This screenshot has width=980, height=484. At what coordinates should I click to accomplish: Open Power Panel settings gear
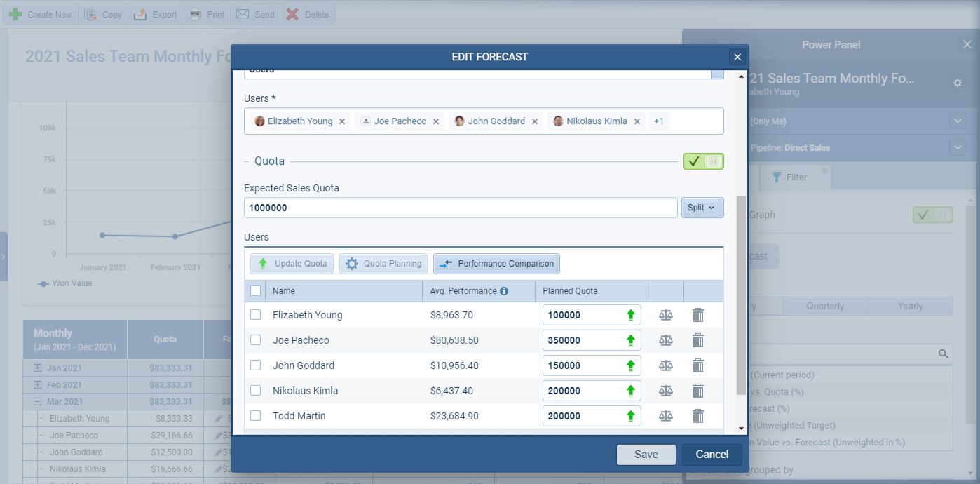(958, 83)
